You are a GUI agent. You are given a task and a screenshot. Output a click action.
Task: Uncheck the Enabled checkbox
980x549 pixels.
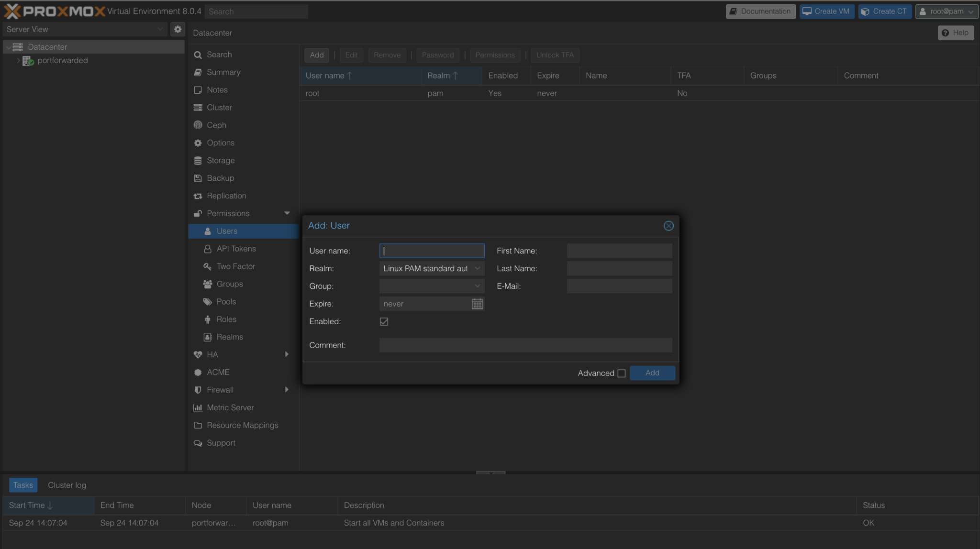384,321
